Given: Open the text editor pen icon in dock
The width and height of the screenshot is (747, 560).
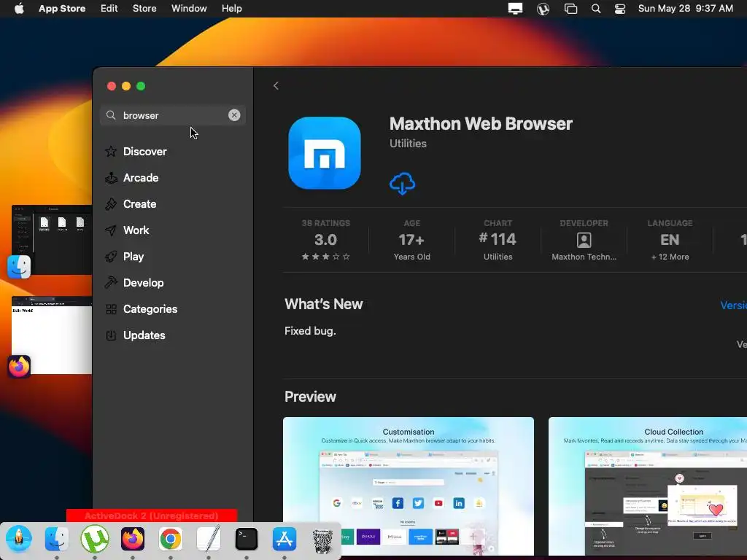Looking at the screenshot, I should [x=209, y=538].
